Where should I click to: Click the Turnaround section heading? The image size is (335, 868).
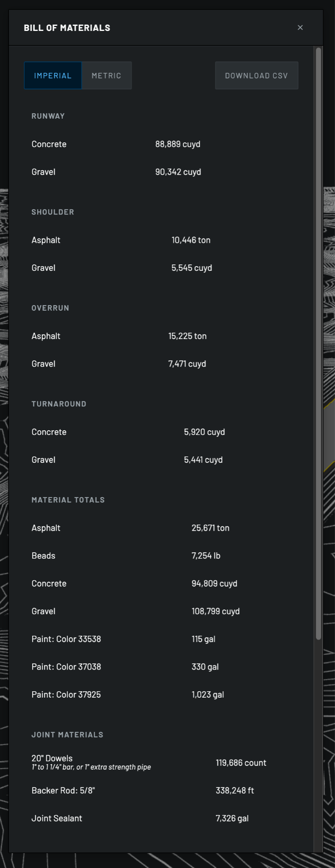click(59, 404)
